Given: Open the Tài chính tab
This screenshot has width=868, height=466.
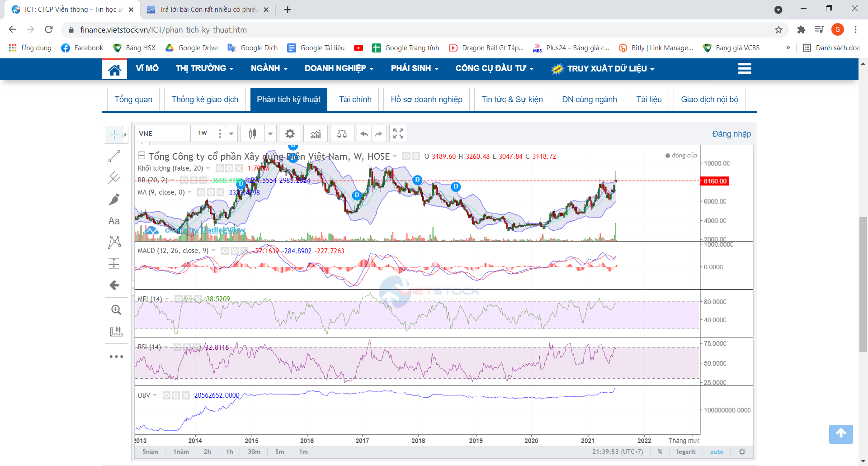Looking at the screenshot, I should coord(355,100).
